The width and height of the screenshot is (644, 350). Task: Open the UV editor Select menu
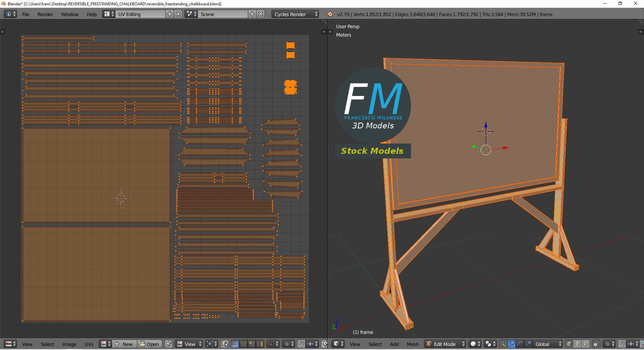click(x=47, y=344)
